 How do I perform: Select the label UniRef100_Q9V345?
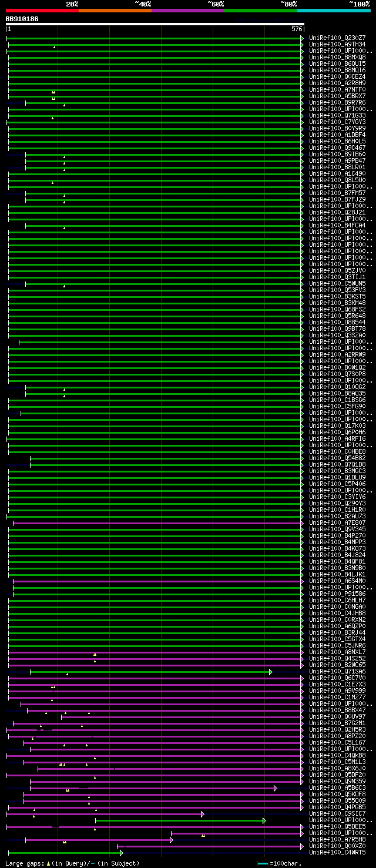pos(337,529)
